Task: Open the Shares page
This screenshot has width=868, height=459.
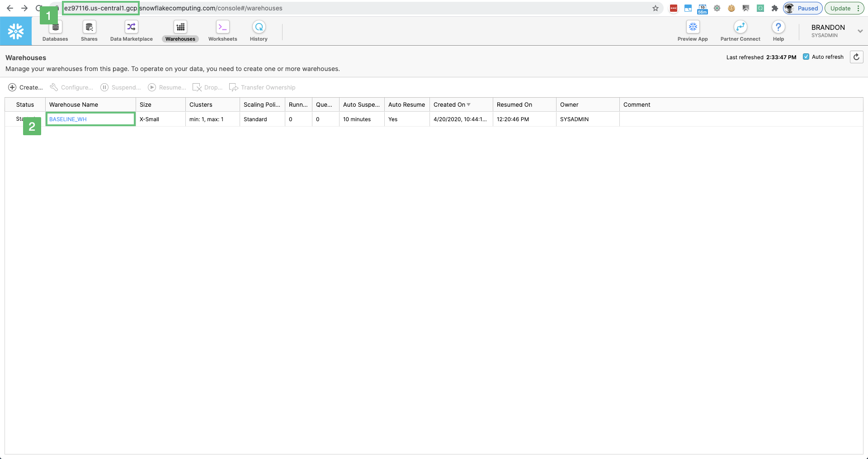Action: point(89,31)
